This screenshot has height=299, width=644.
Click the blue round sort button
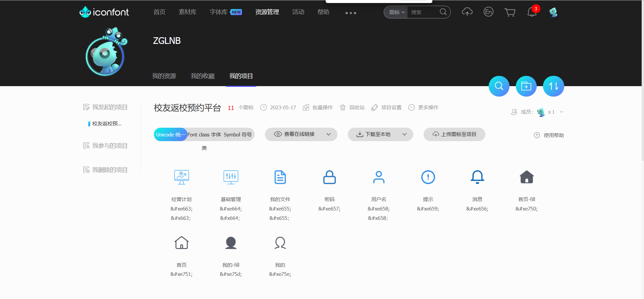pyautogui.click(x=553, y=86)
